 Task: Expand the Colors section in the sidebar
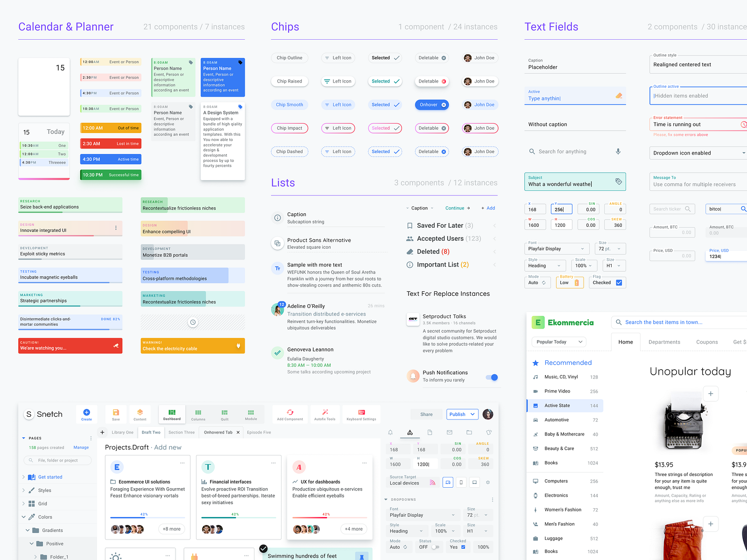click(x=44, y=517)
